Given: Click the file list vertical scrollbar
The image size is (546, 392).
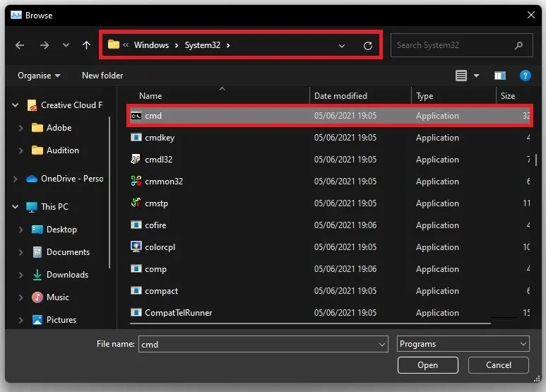Looking at the screenshot, I should pos(537,160).
